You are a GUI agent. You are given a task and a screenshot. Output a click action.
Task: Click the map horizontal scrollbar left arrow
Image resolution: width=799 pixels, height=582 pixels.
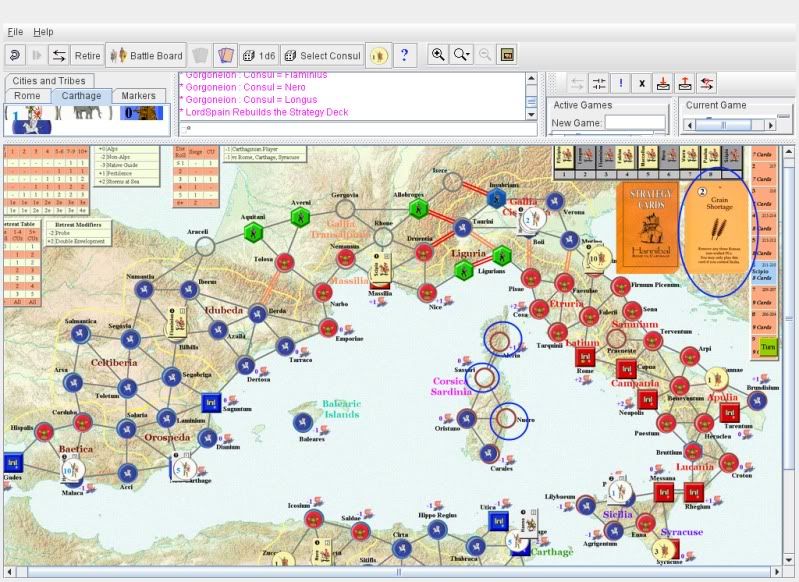tap(9, 572)
